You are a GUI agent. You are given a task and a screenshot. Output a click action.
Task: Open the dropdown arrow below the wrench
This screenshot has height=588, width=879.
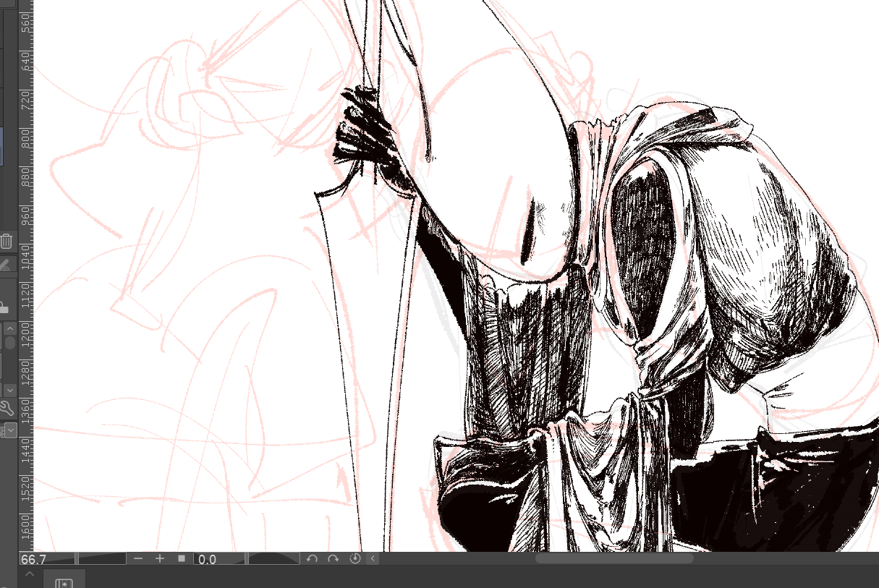tap(10, 430)
